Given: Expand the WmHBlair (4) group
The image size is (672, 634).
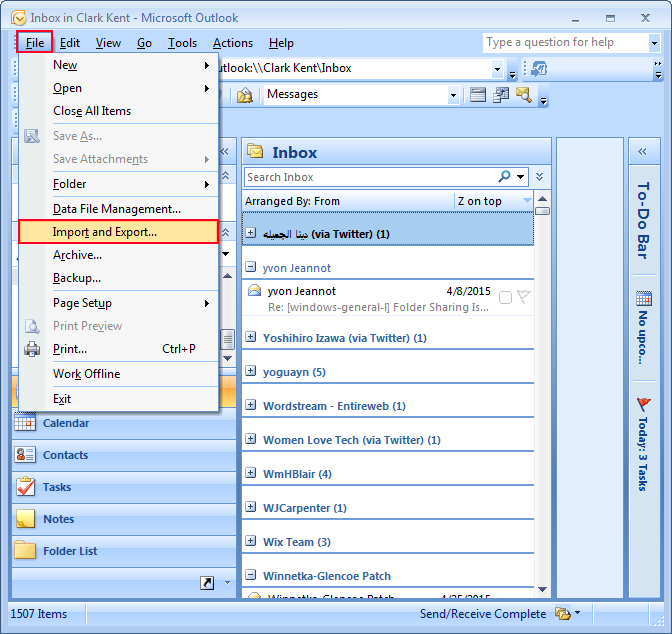Looking at the screenshot, I should pos(250,472).
